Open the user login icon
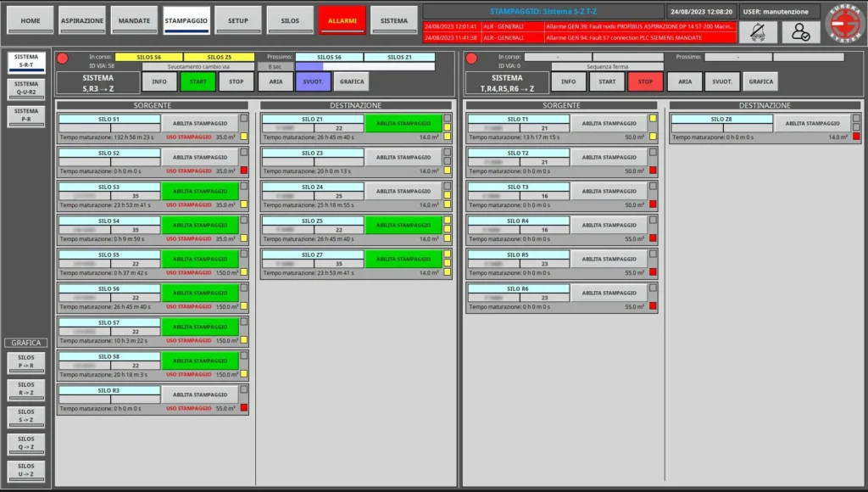The image size is (868, 492). 800,32
